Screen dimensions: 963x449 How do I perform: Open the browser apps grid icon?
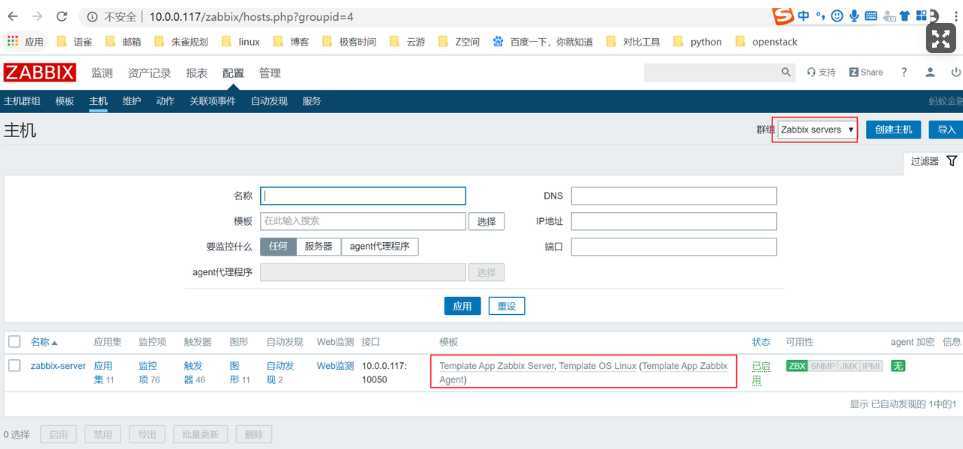click(x=12, y=42)
